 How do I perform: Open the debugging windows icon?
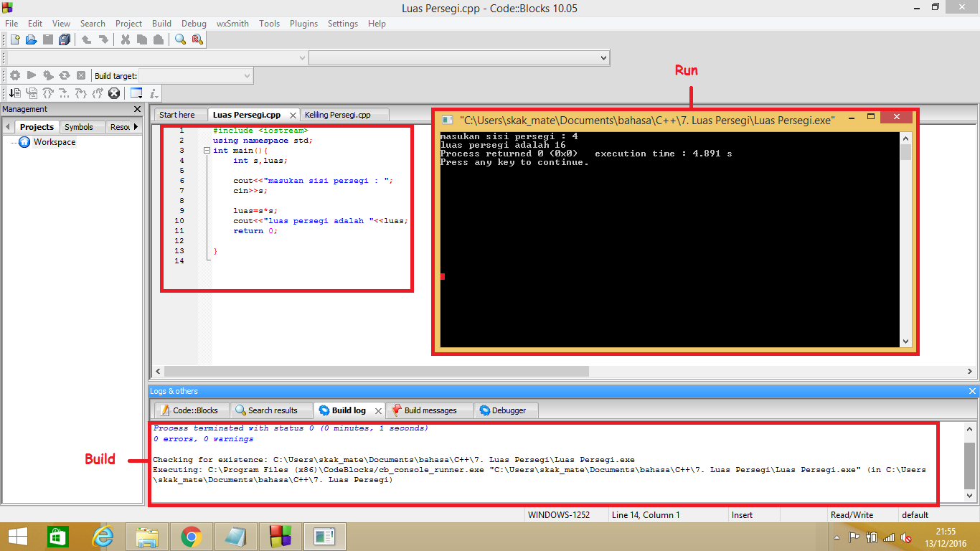pyautogui.click(x=136, y=93)
